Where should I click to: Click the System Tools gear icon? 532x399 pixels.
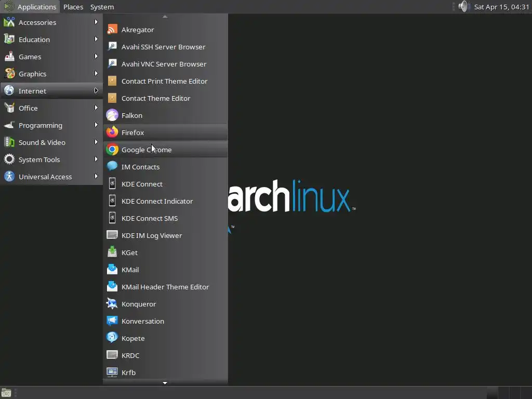point(9,159)
